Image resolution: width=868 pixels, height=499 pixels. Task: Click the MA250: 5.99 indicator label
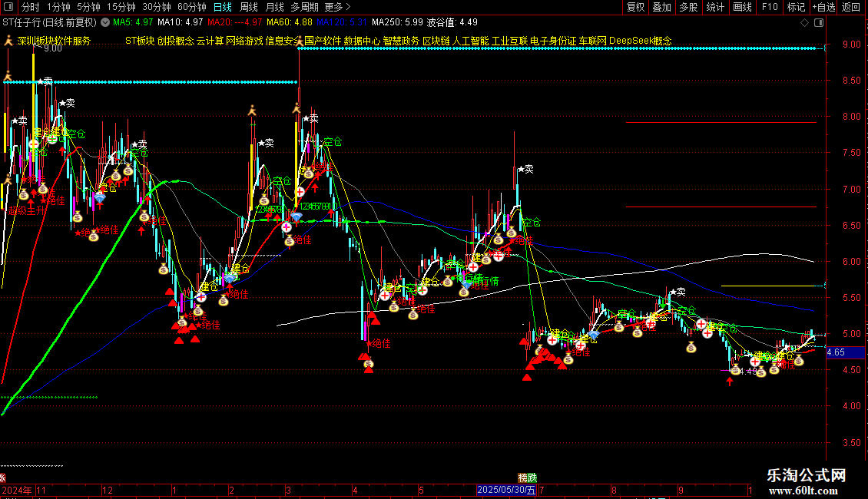tap(397, 23)
